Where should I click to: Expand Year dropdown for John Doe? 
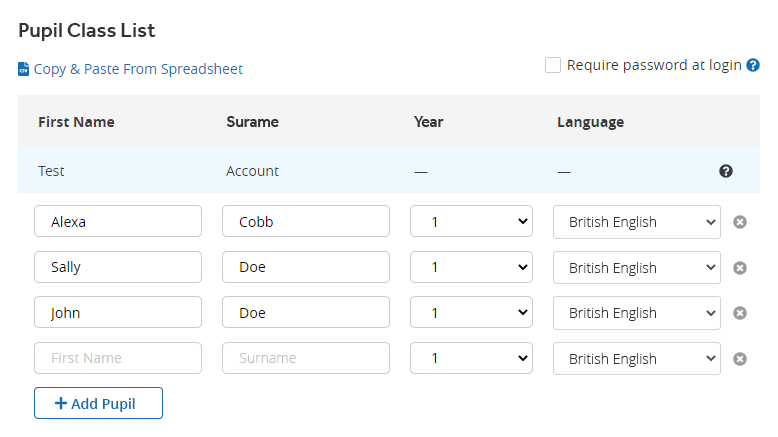pos(471,312)
